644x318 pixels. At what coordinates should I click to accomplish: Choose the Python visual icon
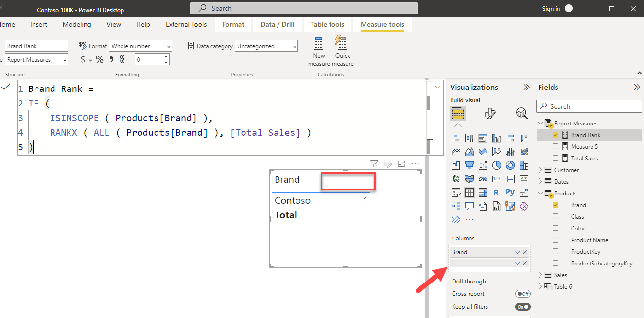pyautogui.click(x=510, y=193)
